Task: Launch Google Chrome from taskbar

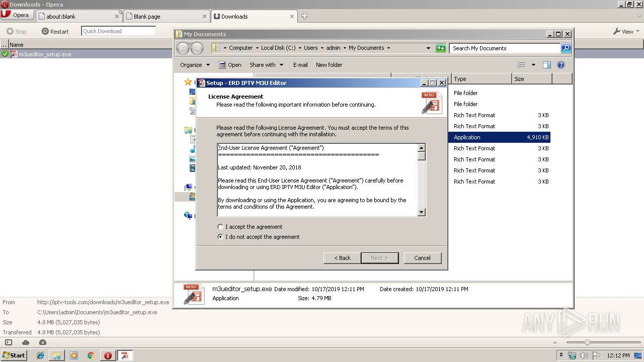Action: (x=91, y=355)
